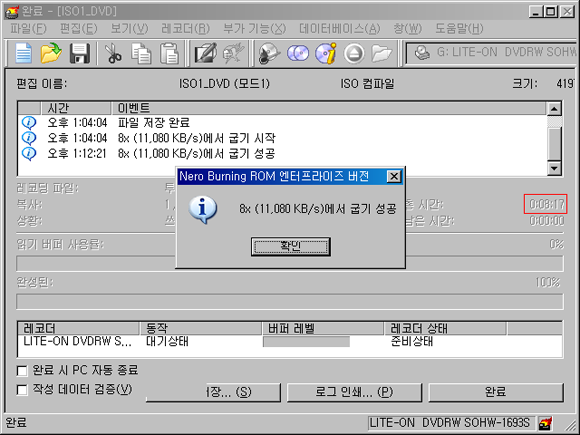
Task: Select the 굽기 시작 event row text
Action: [x=196, y=138]
